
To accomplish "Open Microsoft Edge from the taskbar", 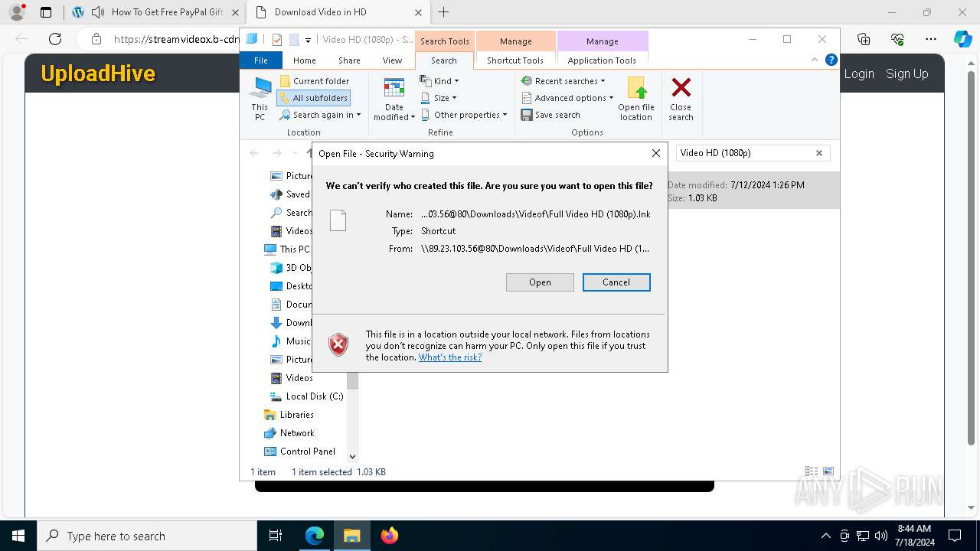I will [x=315, y=536].
